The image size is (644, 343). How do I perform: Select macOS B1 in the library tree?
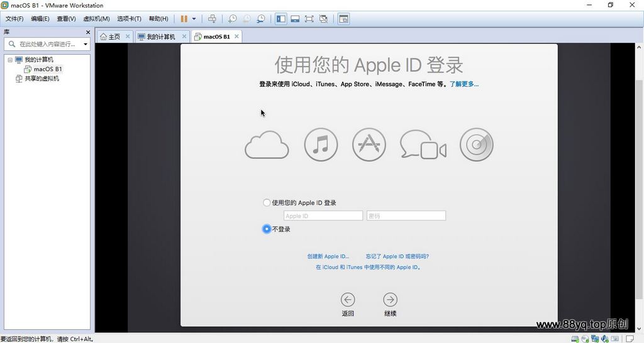click(48, 69)
